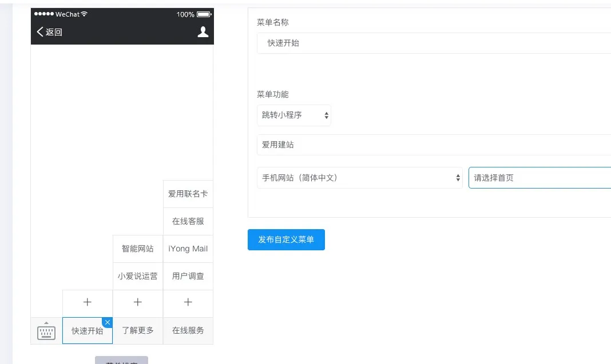Screen dimensions: 611x364
Task: Remove 快速开始 menu with the blue X badge
Action: coord(108,322)
